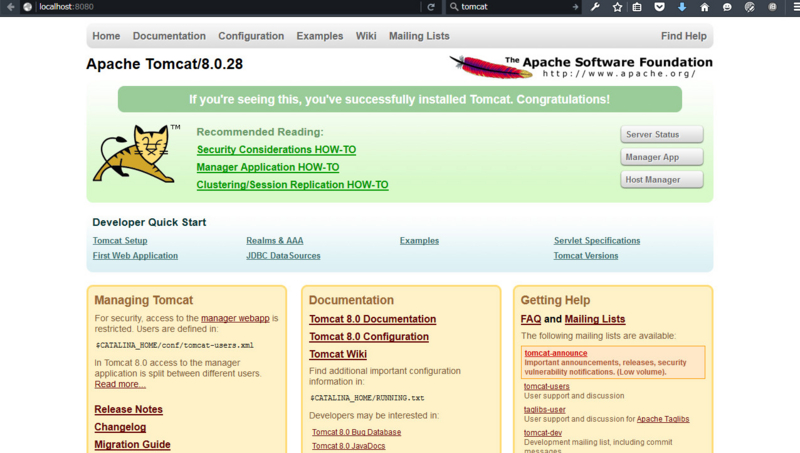This screenshot has height=453, width=800.
Task: Open the tomcat-dev mailing list link
Action: (543, 433)
